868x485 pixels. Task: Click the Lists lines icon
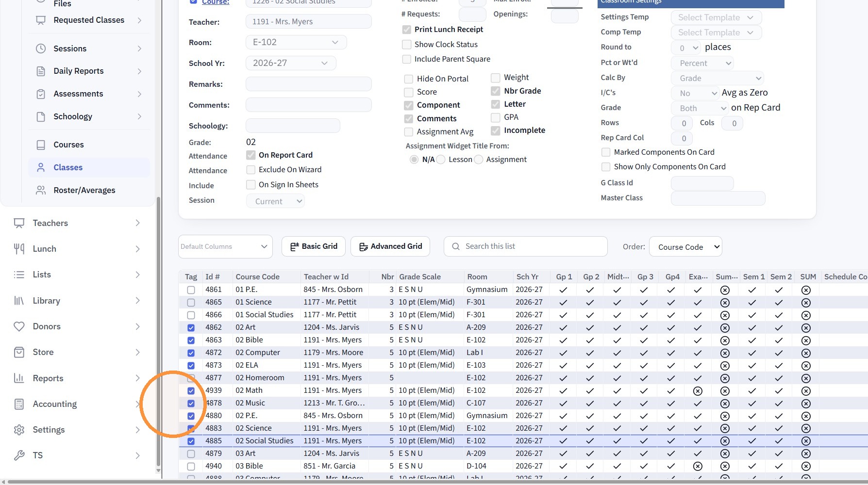19,275
